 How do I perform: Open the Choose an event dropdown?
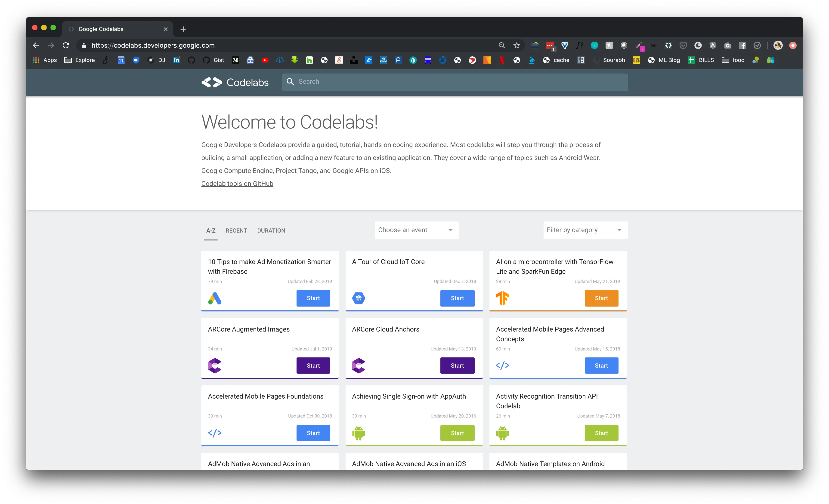416,230
